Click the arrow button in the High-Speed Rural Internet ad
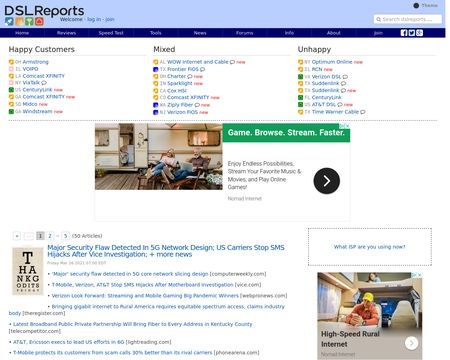 [x=412, y=343]
